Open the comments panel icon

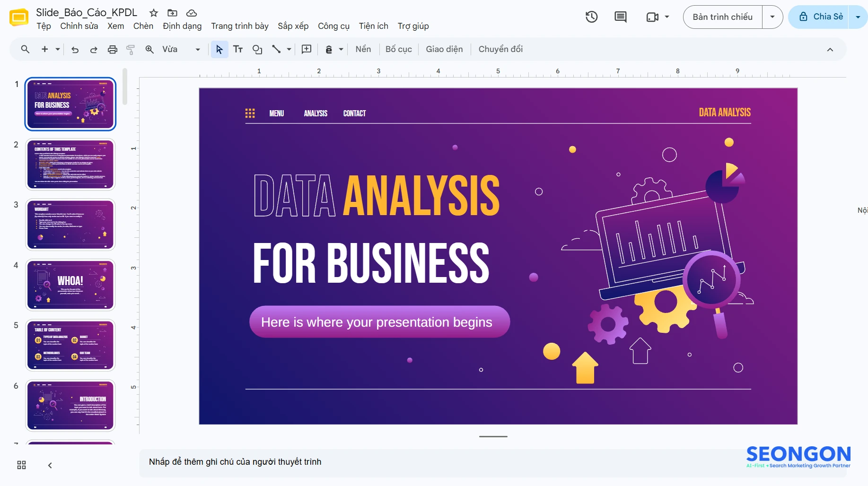(621, 17)
